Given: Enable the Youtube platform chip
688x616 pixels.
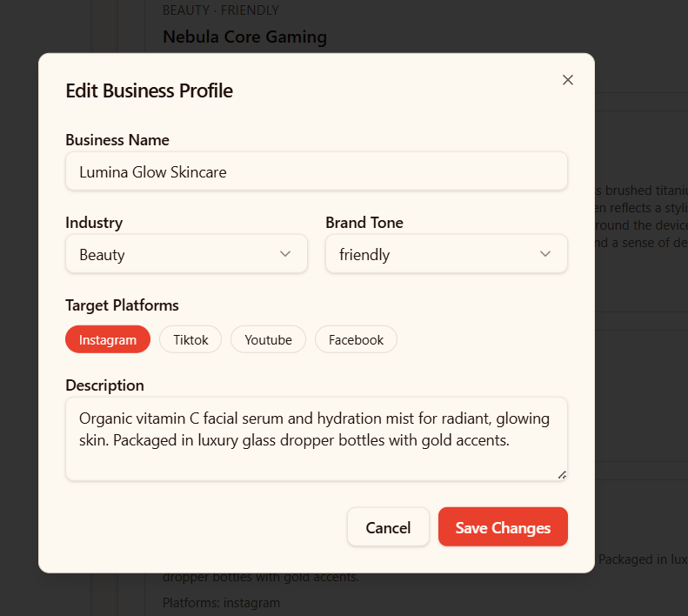Looking at the screenshot, I should click(268, 339).
